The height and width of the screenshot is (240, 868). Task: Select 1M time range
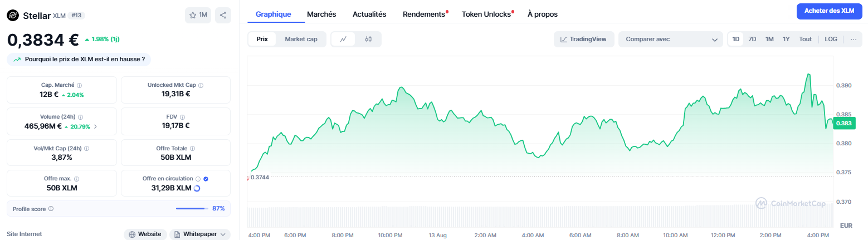coord(769,39)
